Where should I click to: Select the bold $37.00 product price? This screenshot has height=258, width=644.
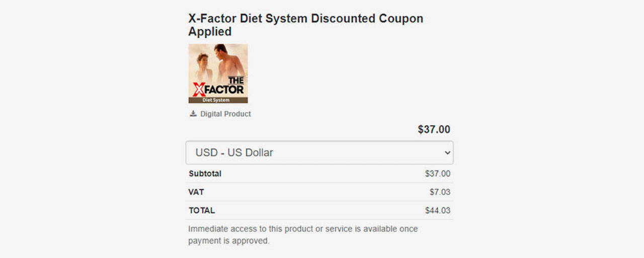pos(434,130)
